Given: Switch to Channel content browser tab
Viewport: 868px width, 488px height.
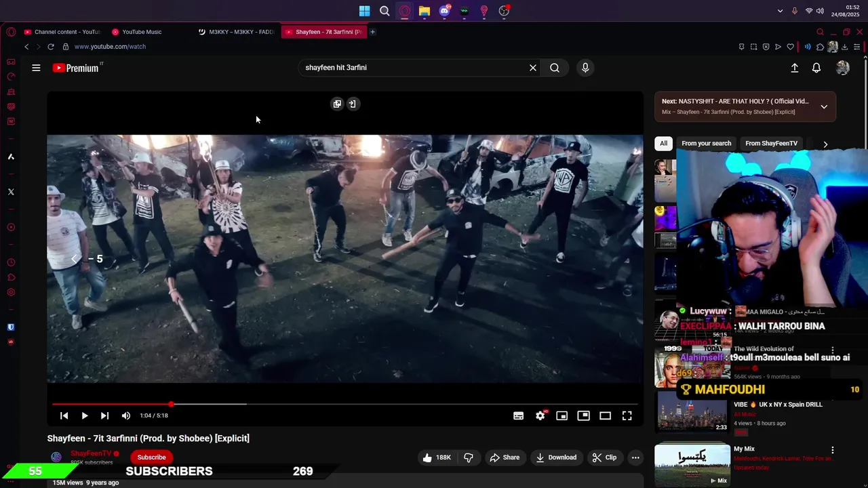Looking at the screenshot, I should 61,32.
